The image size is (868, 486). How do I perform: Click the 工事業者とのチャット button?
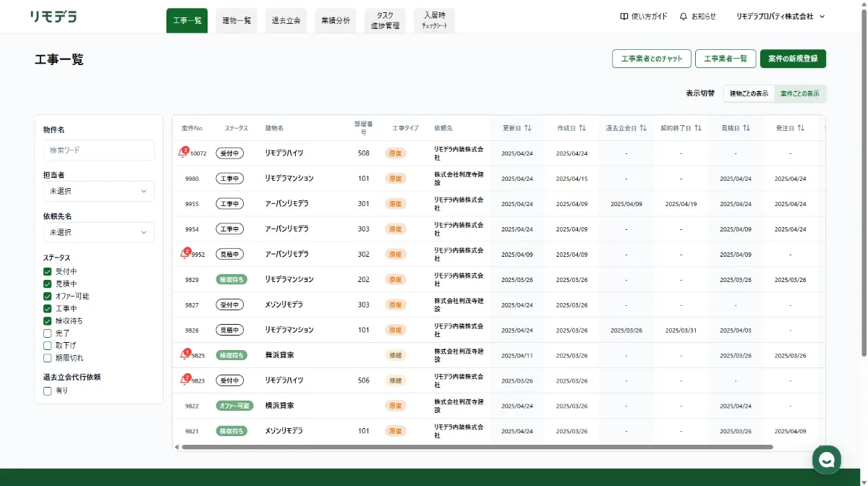click(652, 59)
